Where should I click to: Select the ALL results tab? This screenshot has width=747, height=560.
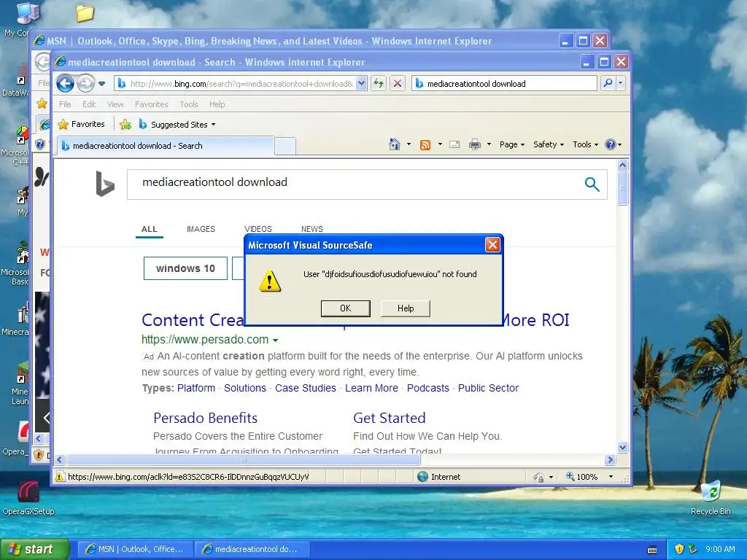[149, 229]
